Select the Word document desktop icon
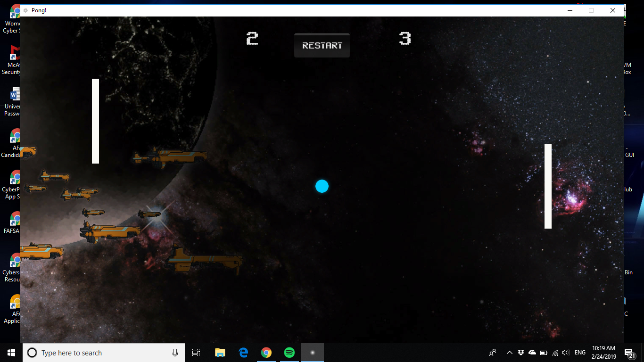The image size is (644, 362). (x=12, y=101)
